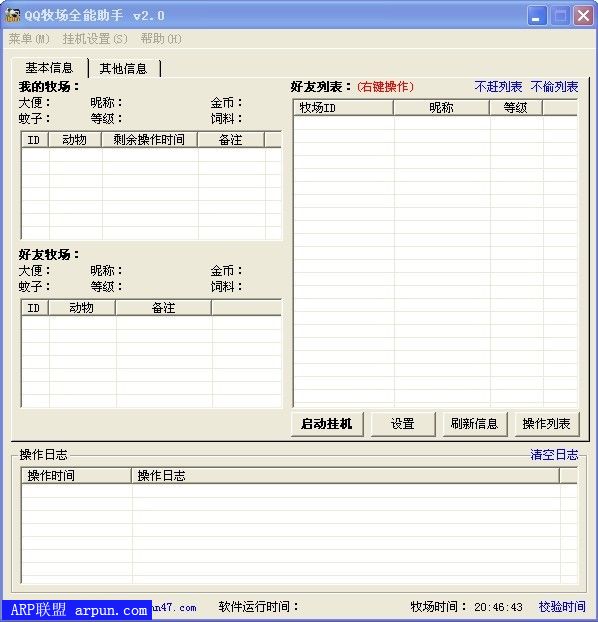Close the QQ牧场全能助手 window
The width and height of the screenshot is (598, 622).
pos(583,16)
